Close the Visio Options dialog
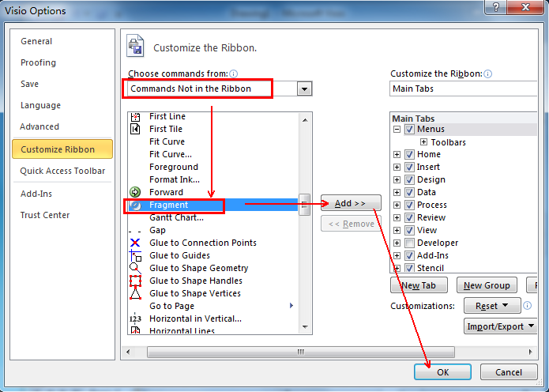The image size is (549, 392). coord(526,7)
